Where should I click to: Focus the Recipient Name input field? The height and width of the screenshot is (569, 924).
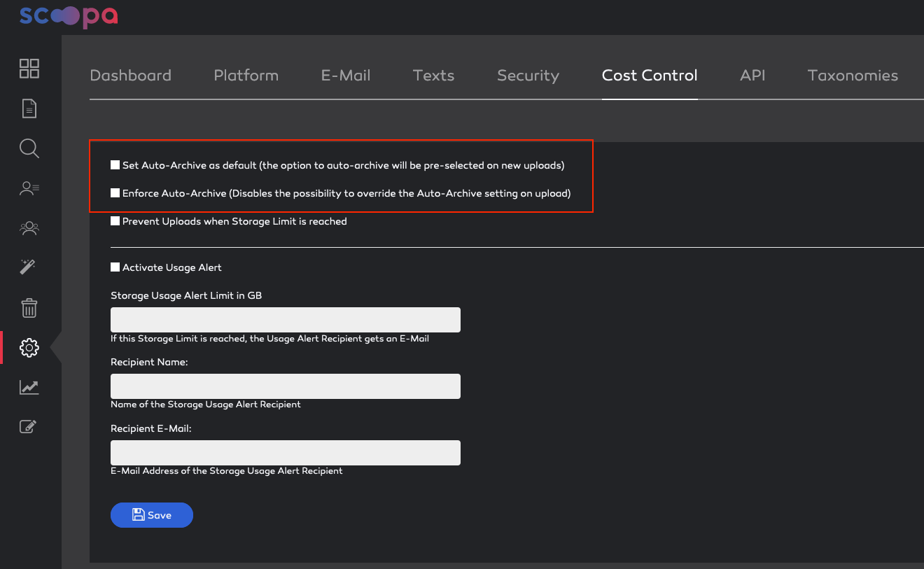286,386
